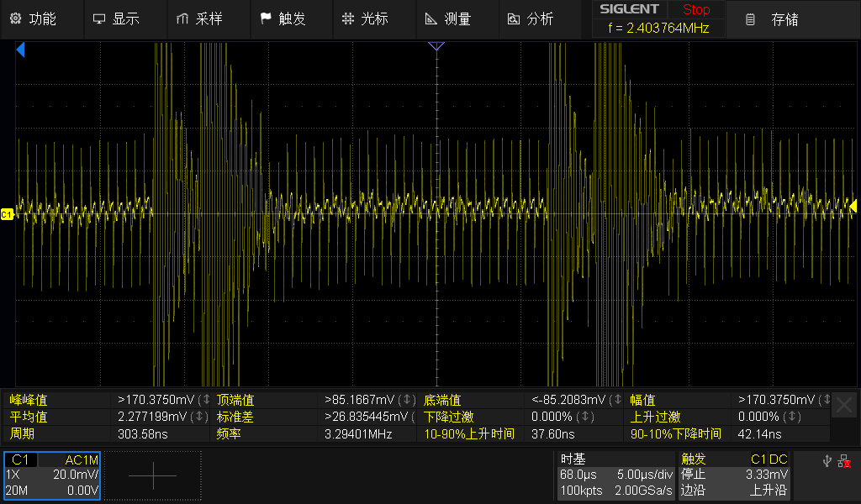Viewport: 861px width, 504px height.
Task: Select the 顶端值 measurement label
Action: pos(235,400)
